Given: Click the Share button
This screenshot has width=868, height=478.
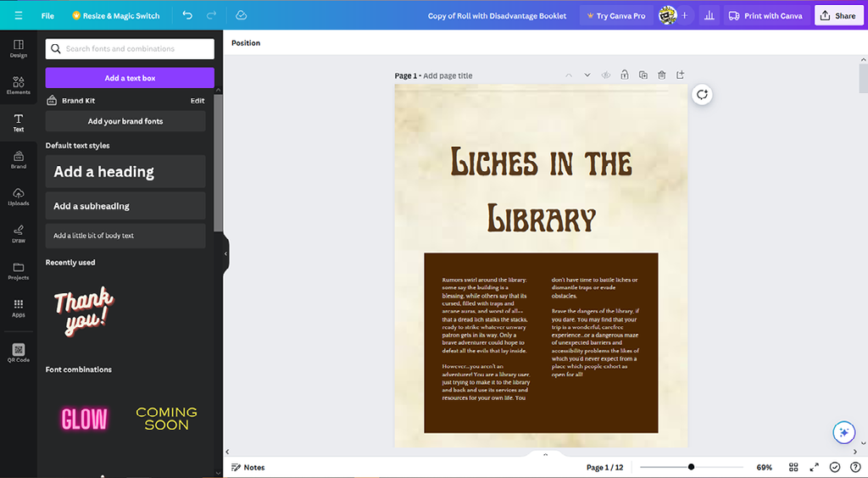Looking at the screenshot, I should coord(837,15).
